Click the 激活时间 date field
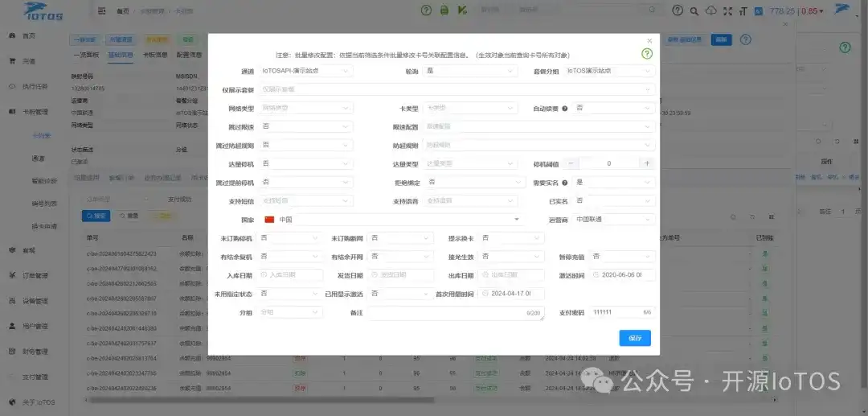 point(623,274)
